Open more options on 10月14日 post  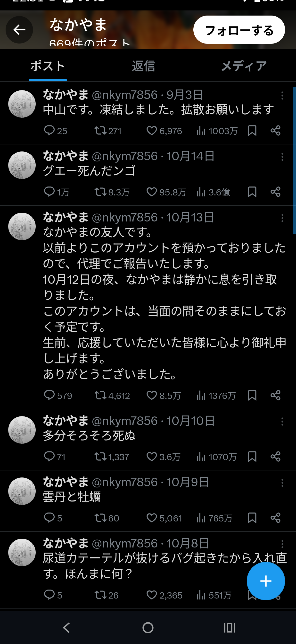pyautogui.click(x=282, y=157)
